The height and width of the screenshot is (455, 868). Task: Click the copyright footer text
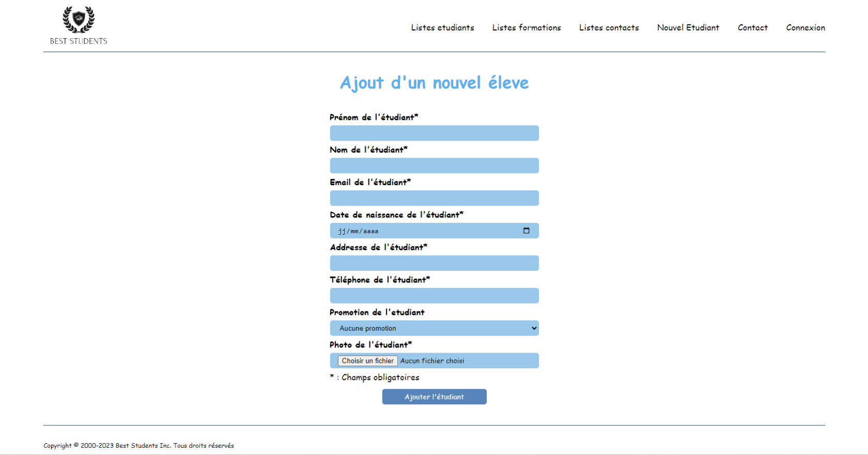coord(138,446)
